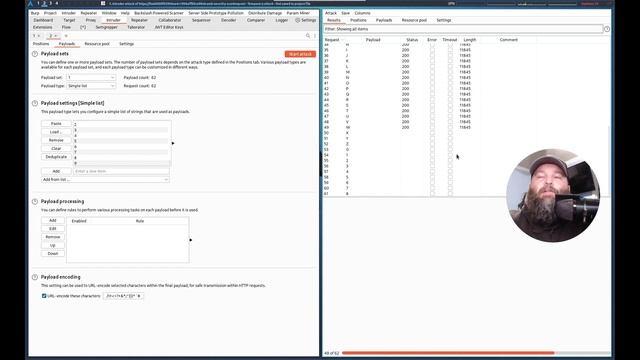The height and width of the screenshot is (360, 640).
Task: Click Error checkbox in request 45 row
Action: click(x=432, y=105)
